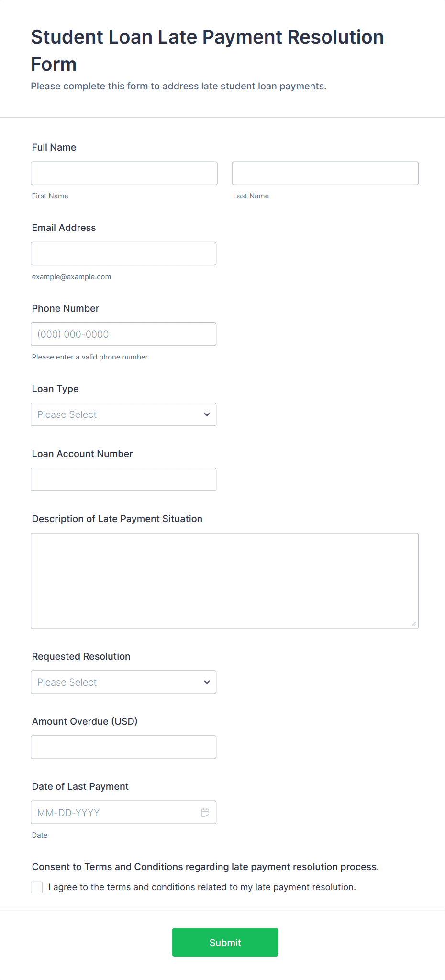
Task: Click the Full Name field label
Action: (54, 147)
